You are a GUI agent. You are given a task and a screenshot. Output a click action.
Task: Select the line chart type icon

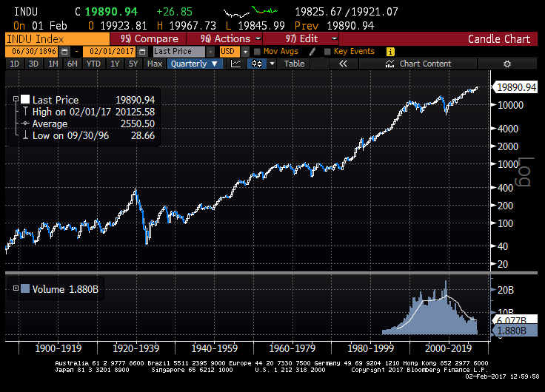[x=236, y=64]
